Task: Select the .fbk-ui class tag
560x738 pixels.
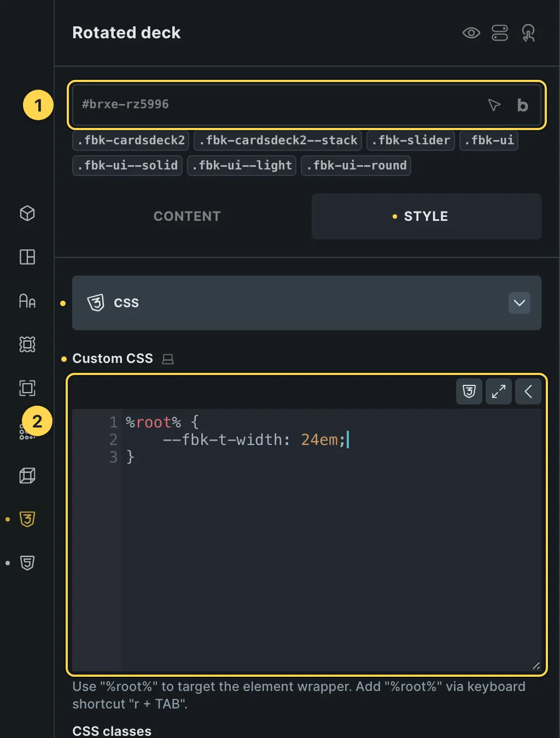Action: pos(489,140)
